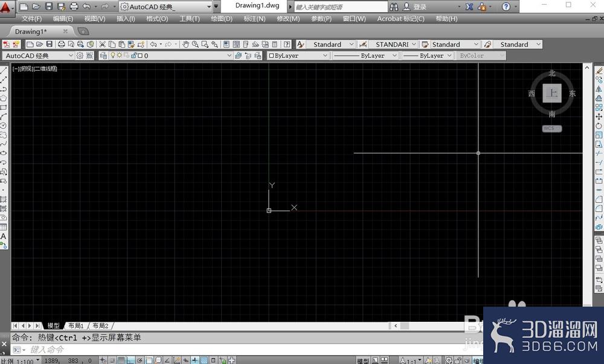Toggle Model space button in status bar
604x364 pixels.
pyautogui.click(x=362, y=360)
